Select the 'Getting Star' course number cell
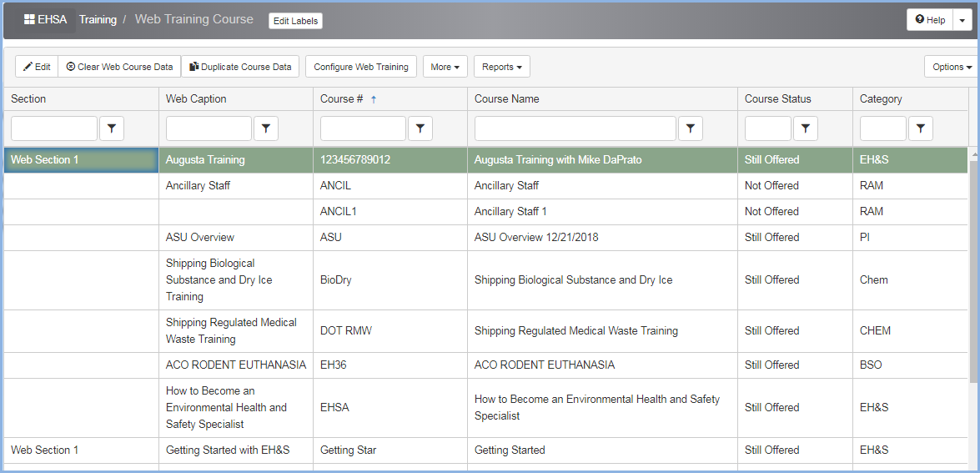Screen dimensions: 980x473 pos(390,450)
